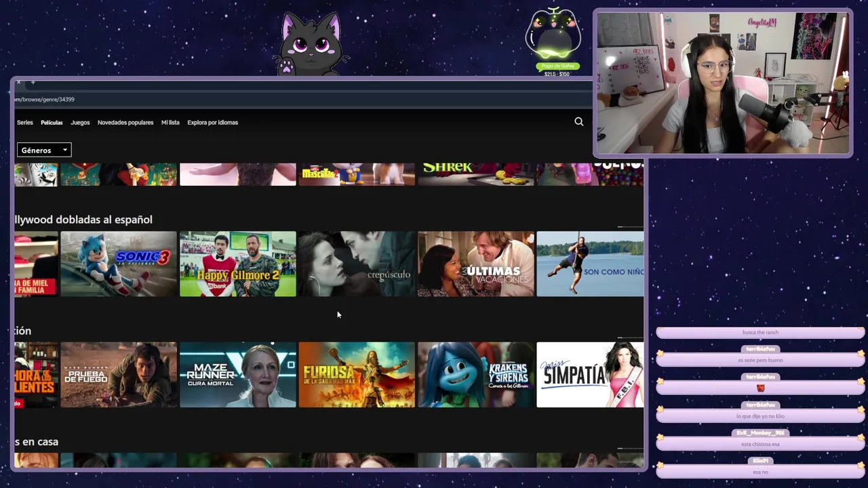Screen dimensions: 868x488
Task: Go to the Series section
Action: pyautogui.click(x=24, y=123)
